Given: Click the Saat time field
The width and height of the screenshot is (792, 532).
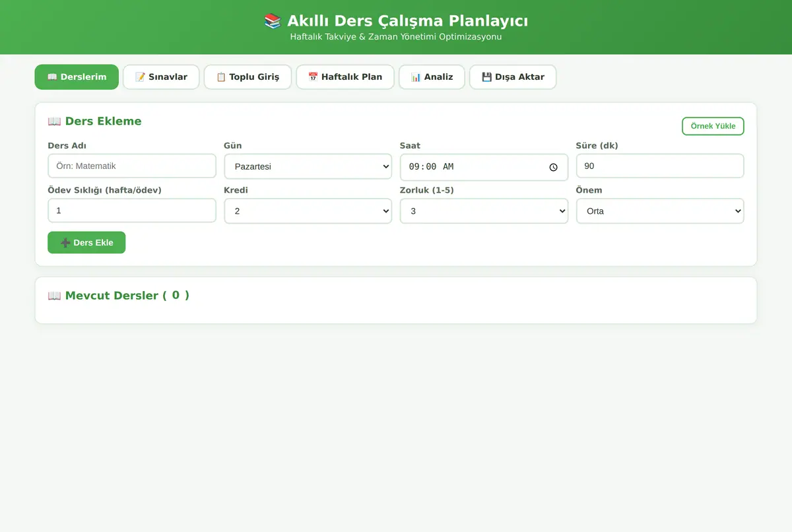Looking at the screenshot, I should tap(484, 167).
